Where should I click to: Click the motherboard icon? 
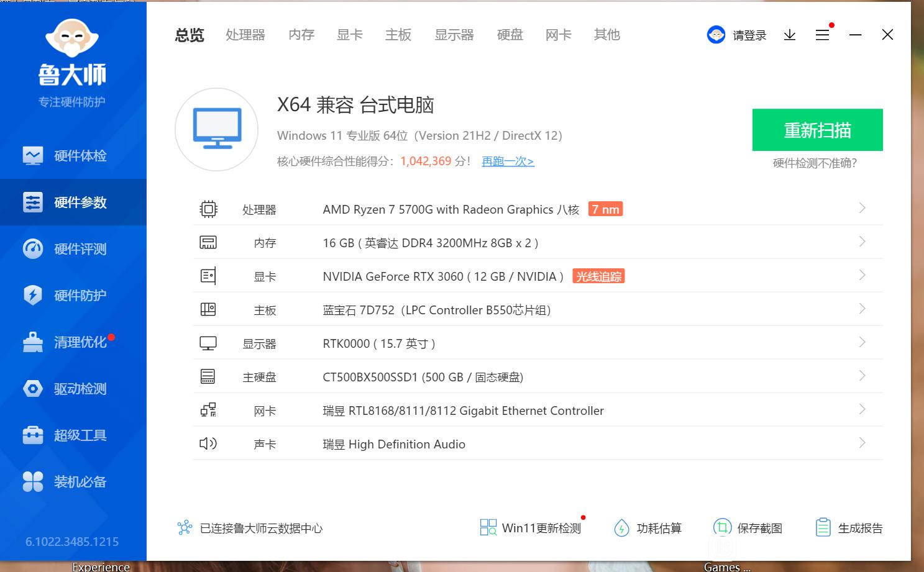[x=208, y=309]
